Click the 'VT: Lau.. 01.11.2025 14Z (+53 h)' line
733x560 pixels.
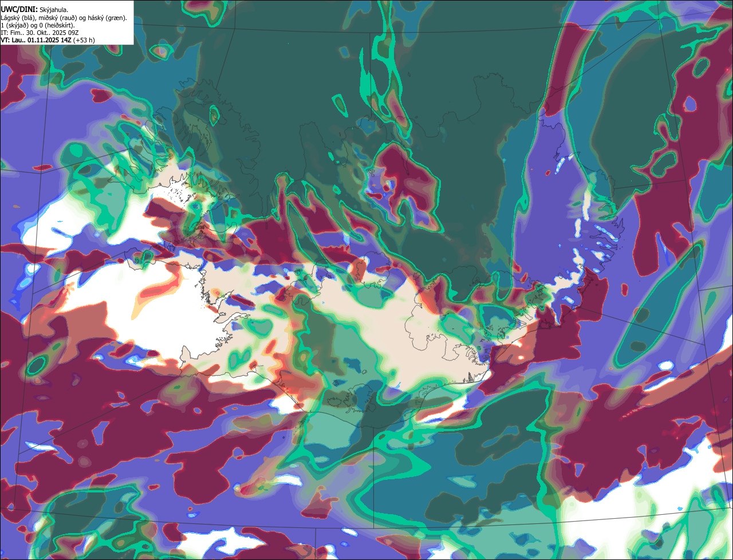coord(48,40)
